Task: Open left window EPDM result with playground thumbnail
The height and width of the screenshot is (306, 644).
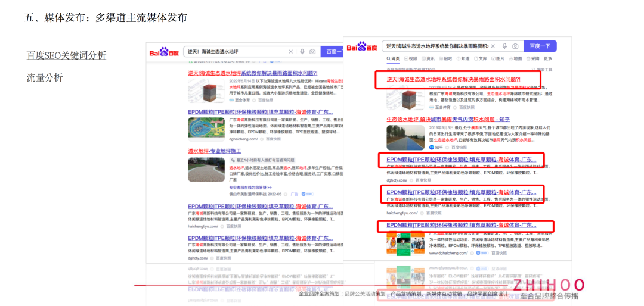Action: pyautogui.click(x=261, y=112)
